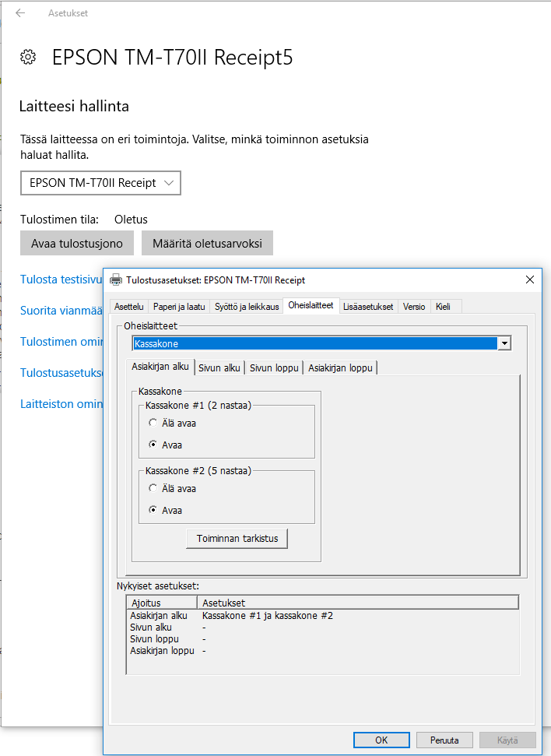Select the Asiakirjan alku sub-tab

[160, 367]
